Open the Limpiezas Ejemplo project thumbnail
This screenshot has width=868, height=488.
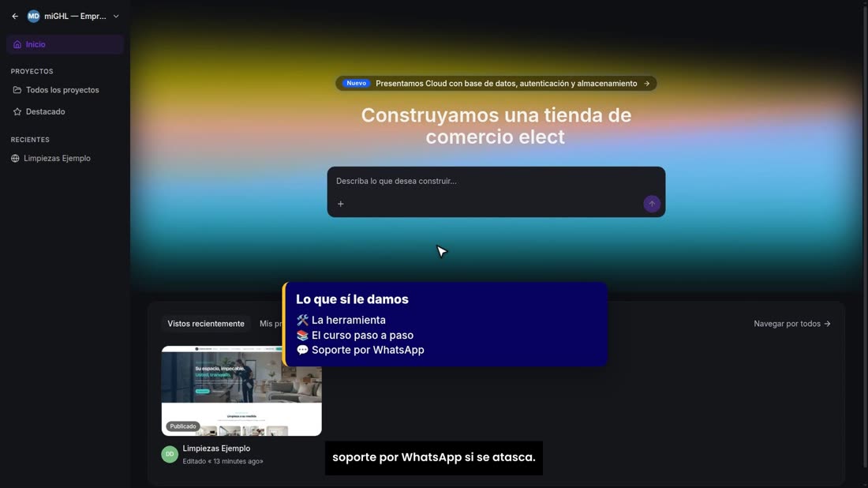241,391
